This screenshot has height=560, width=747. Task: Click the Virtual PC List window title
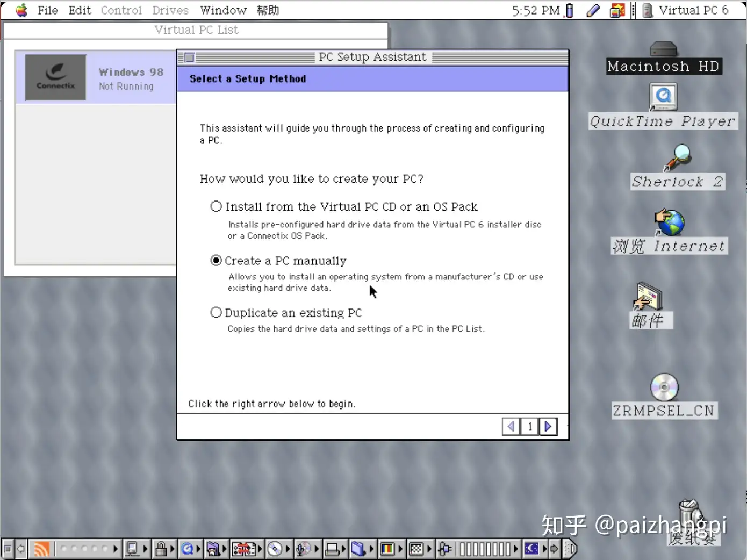pos(196,30)
